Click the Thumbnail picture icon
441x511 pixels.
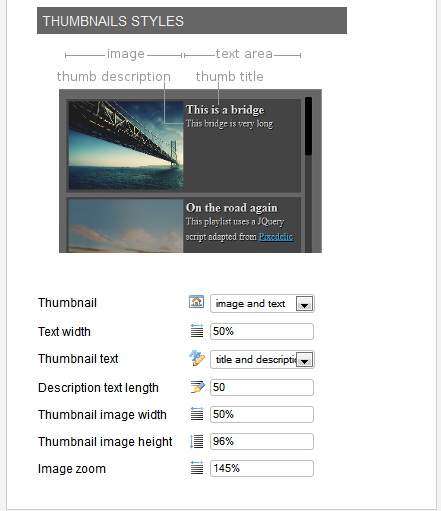tap(196, 302)
